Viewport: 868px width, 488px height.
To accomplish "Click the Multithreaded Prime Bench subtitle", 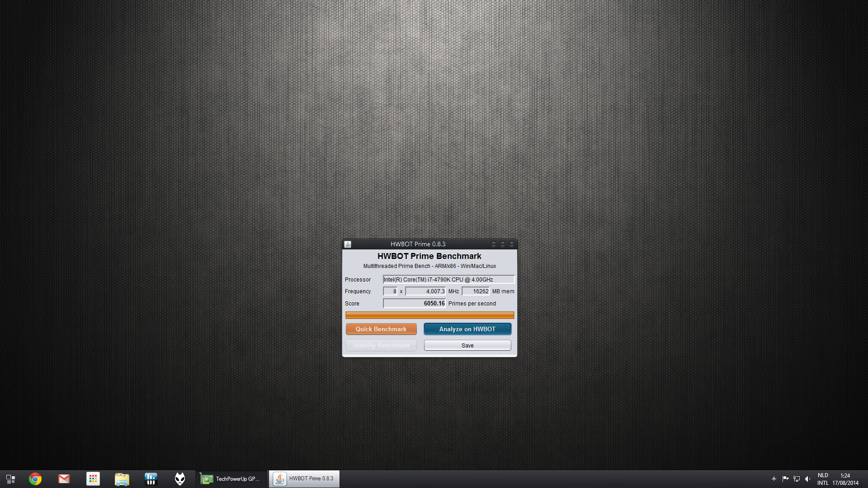I will [429, 266].
